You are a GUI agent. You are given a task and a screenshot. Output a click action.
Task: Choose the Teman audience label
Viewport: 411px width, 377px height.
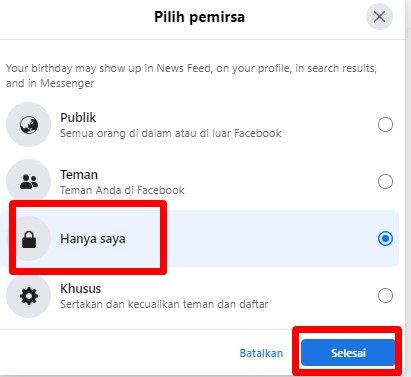tap(79, 175)
